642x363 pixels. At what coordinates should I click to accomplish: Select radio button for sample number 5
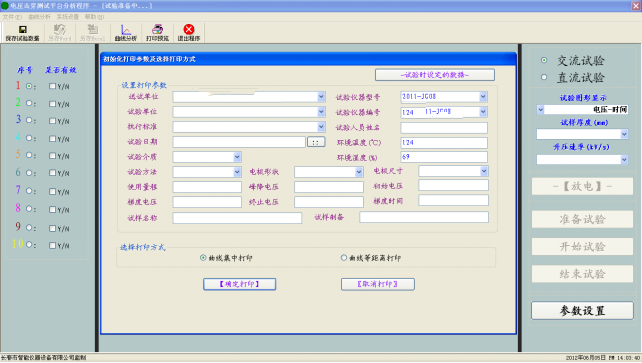[x=29, y=155]
